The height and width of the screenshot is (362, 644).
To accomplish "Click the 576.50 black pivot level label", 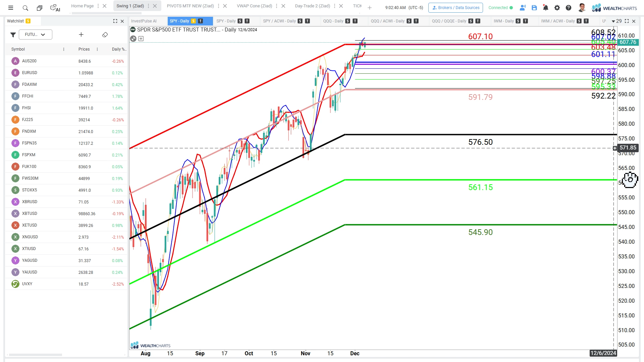I will 480,142.
